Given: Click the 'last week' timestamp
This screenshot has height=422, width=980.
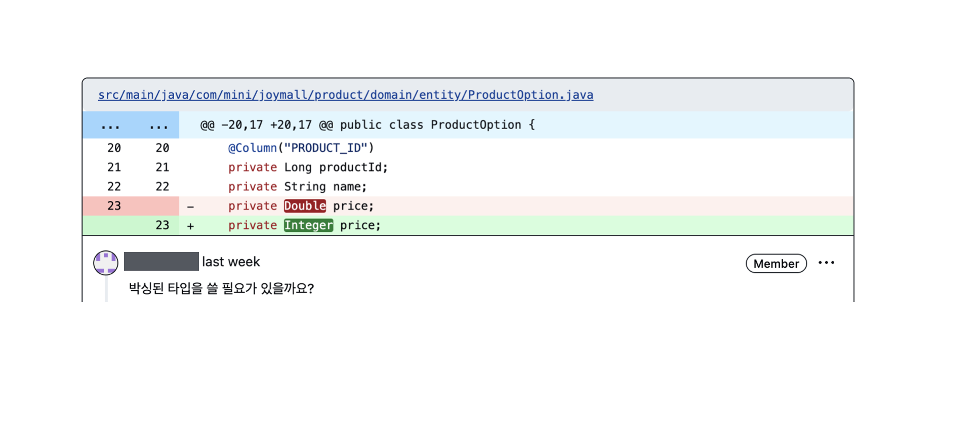Looking at the screenshot, I should click(231, 262).
